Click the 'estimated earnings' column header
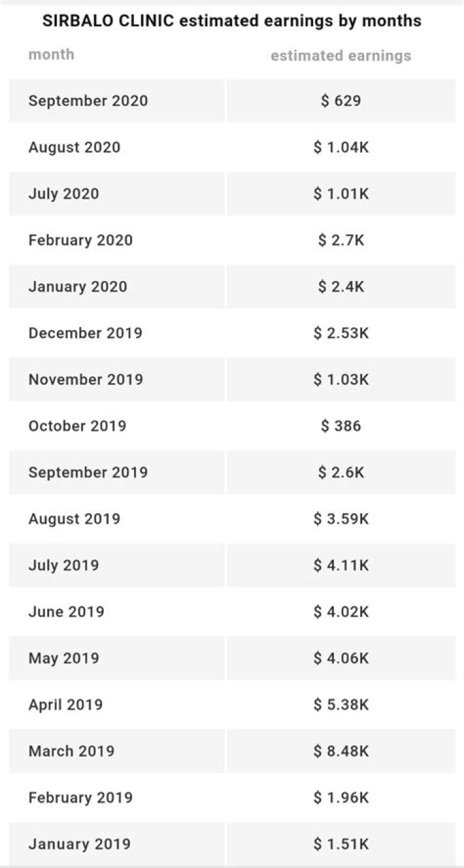Viewport: 464px width, 868px height. point(340,55)
